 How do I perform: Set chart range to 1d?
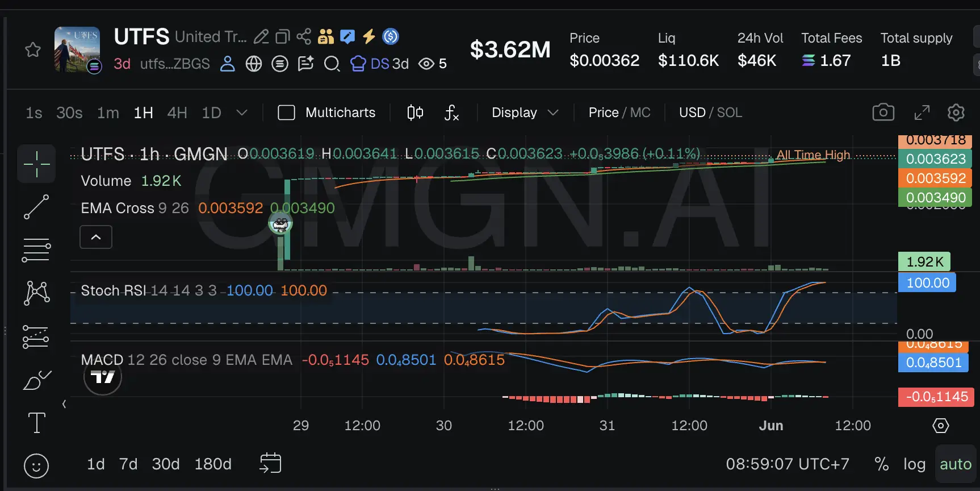(x=95, y=464)
